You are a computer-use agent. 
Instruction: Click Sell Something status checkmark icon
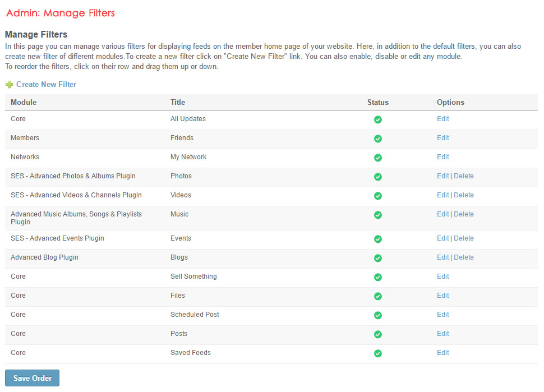378,277
